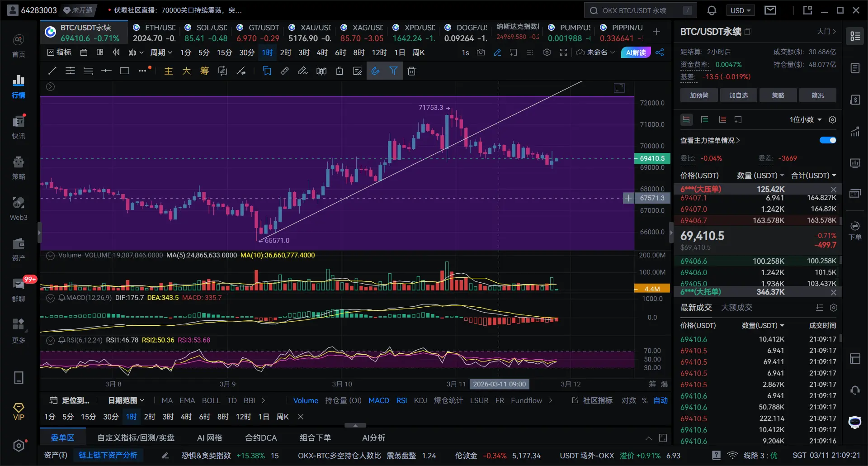Close the 大压单 row

pyautogui.click(x=834, y=190)
